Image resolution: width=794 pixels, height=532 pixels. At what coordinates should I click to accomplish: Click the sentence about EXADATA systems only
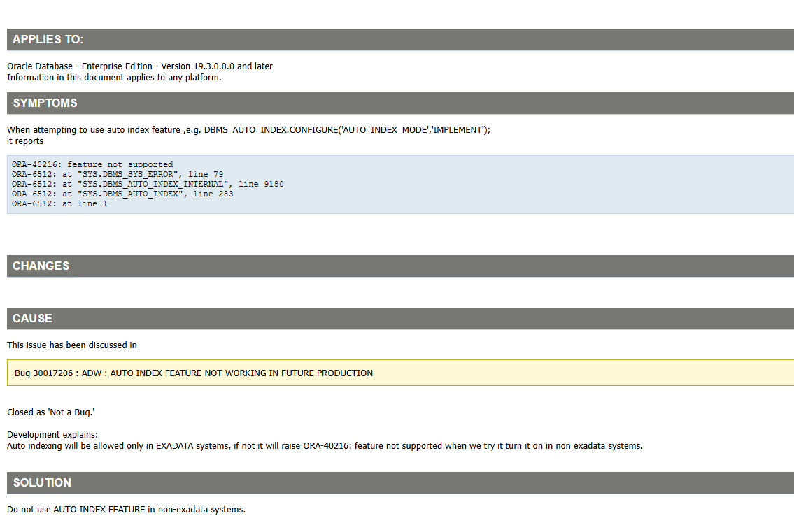[325, 446]
